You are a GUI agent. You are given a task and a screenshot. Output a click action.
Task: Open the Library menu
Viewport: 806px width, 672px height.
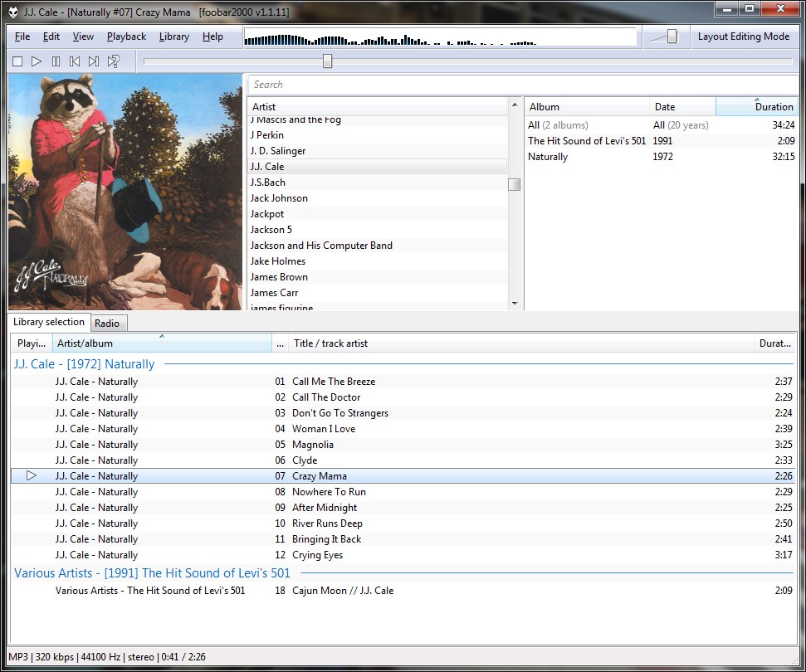tap(173, 37)
